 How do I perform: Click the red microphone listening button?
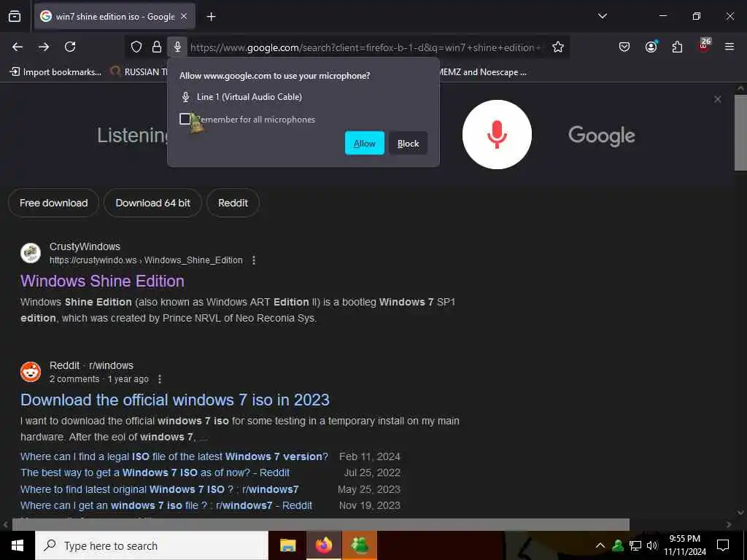[x=497, y=134]
